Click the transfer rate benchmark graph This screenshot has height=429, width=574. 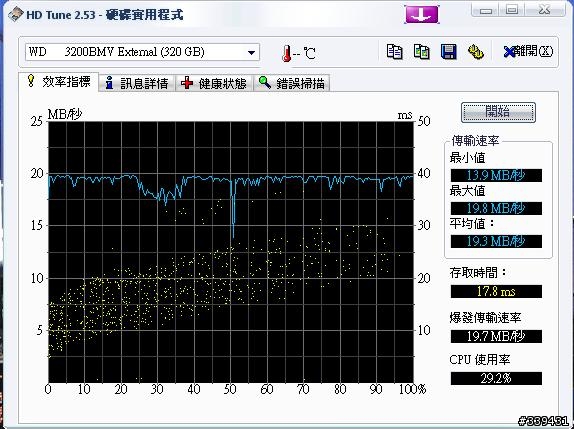tap(231, 252)
